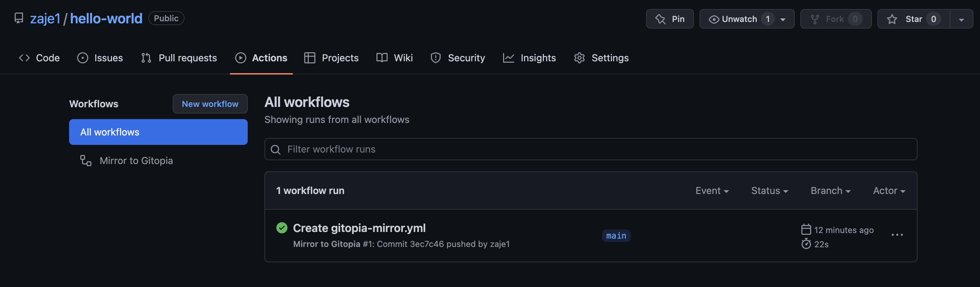View the Insights tab

pos(530,58)
